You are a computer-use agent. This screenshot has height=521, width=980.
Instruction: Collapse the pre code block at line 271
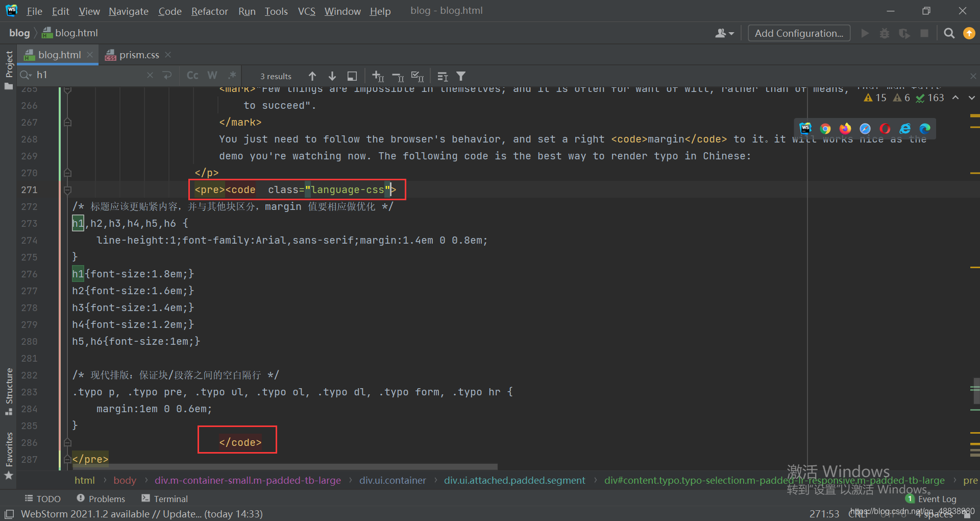(x=67, y=190)
